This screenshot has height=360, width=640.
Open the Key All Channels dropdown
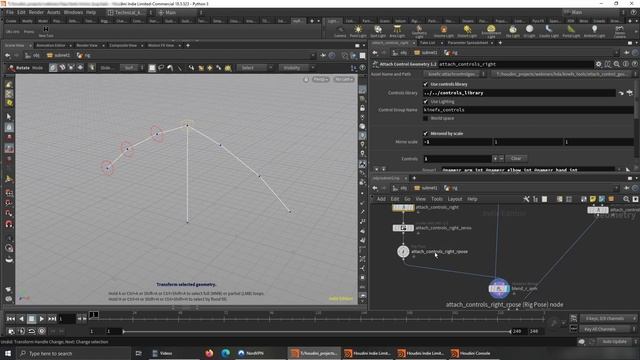[x=608, y=329]
